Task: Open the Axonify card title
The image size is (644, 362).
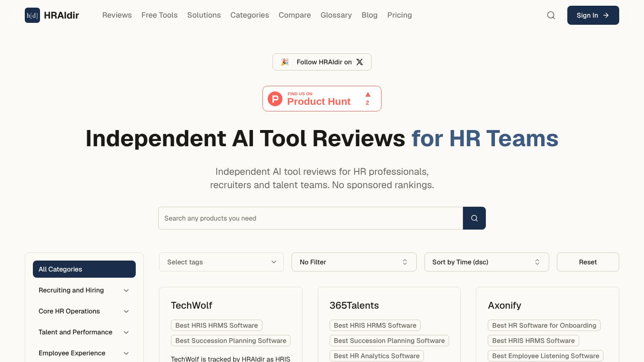Action: 504,305
